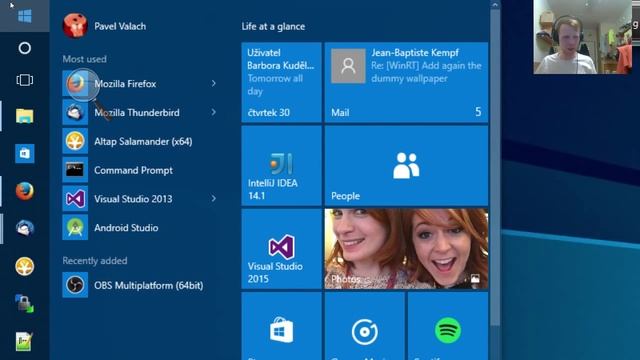Launch Command Prompt
Viewport: 640px width, 360px height.
[x=140, y=170]
